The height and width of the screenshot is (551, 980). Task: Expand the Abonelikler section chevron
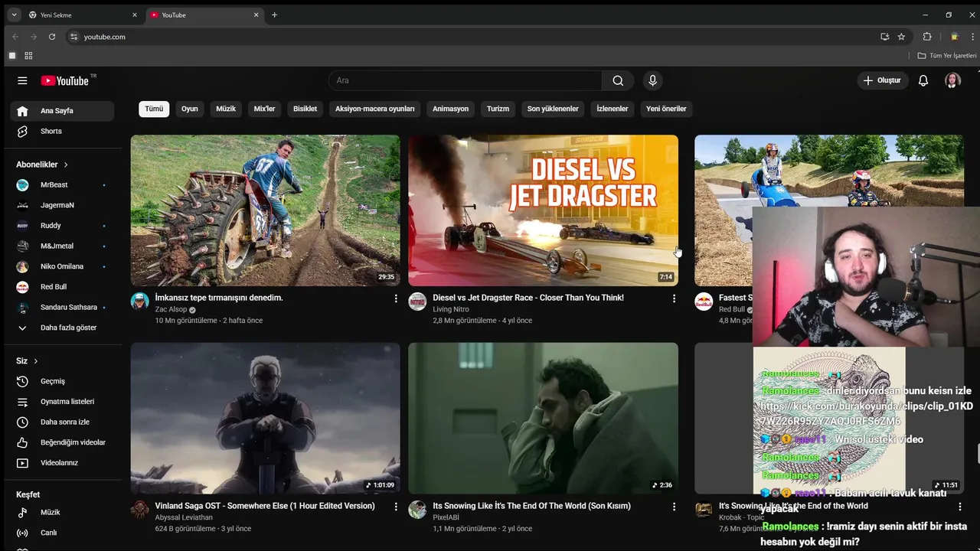[x=66, y=165]
